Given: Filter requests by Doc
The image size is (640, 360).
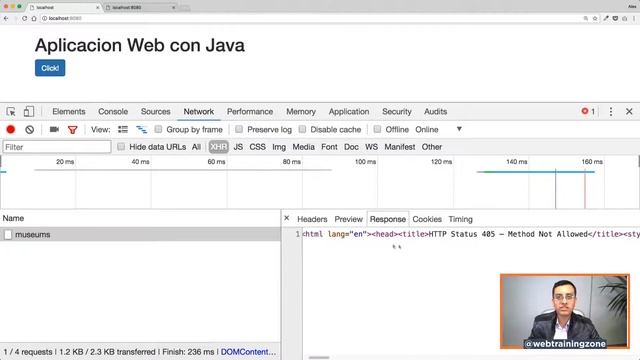Looking at the screenshot, I should (x=351, y=147).
